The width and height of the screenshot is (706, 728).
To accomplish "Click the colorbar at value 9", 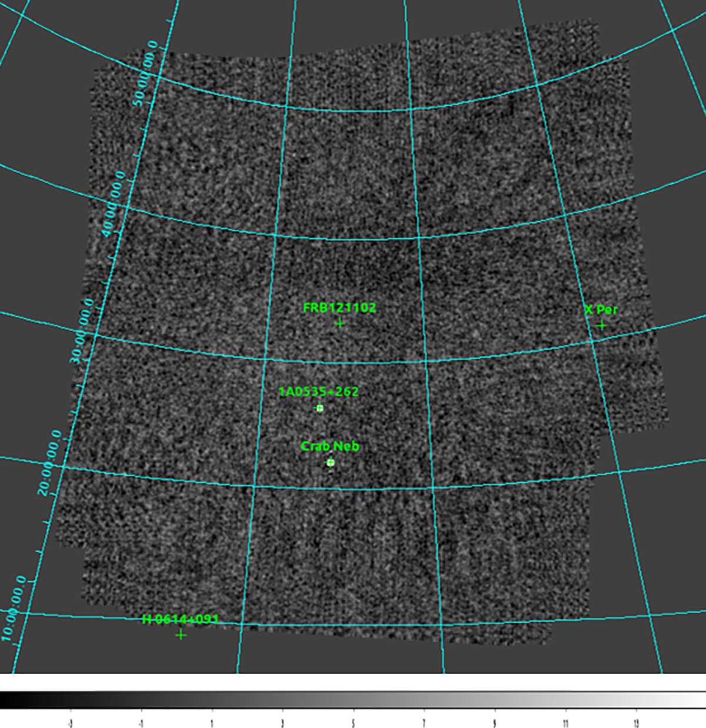I will (x=494, y=700).
